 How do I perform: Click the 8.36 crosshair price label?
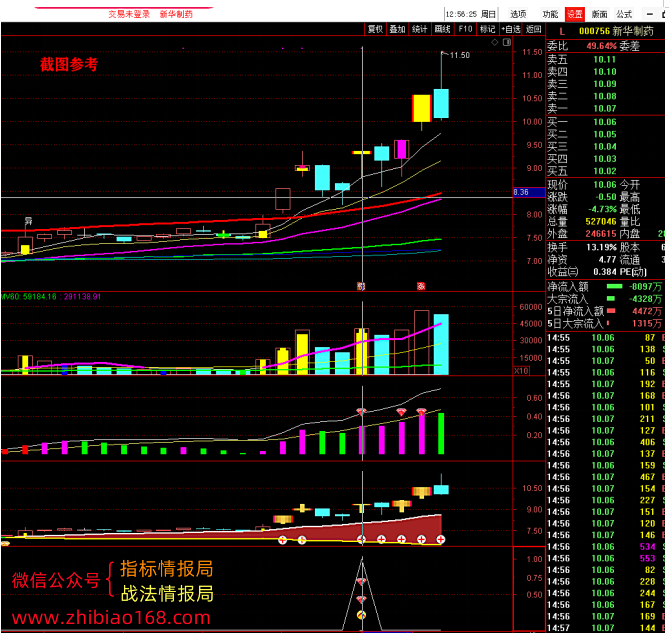(x=529, y=192)
